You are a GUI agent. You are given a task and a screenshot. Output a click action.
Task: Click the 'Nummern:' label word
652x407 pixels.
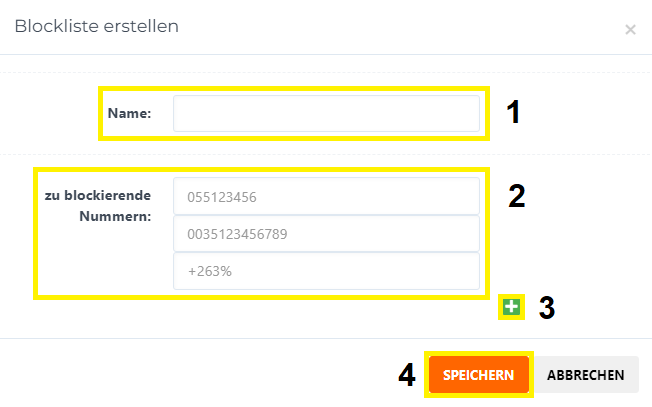[x=115, y=216]
